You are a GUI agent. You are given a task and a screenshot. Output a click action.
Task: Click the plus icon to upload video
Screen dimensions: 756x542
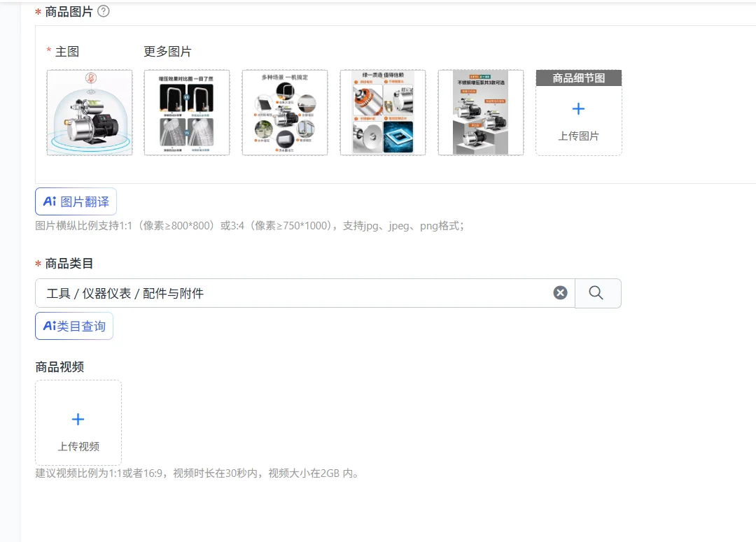78,419
